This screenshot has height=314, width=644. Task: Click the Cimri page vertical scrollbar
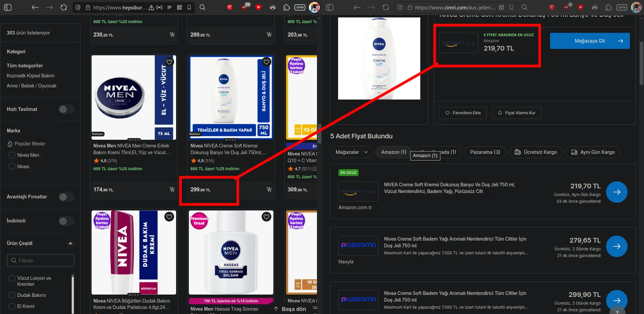click(641, 64)
